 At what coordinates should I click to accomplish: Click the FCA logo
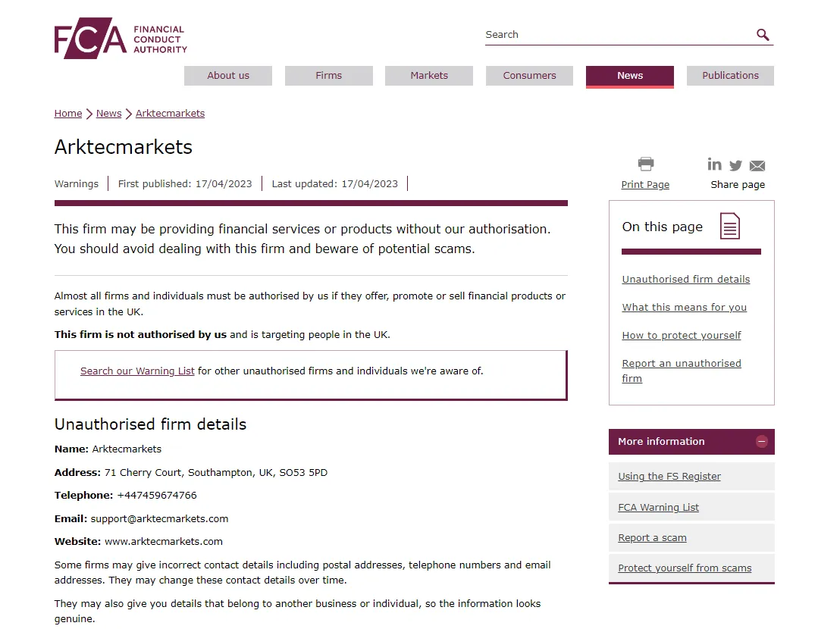(121, 38)
